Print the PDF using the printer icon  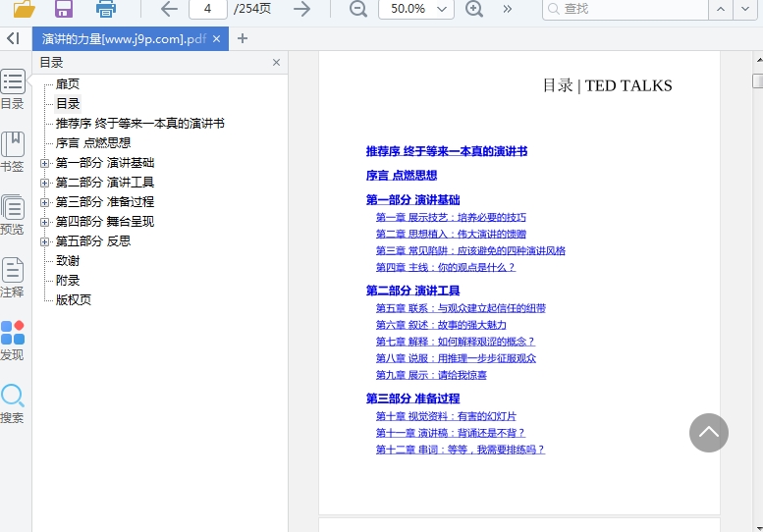[x=106, y=9]
